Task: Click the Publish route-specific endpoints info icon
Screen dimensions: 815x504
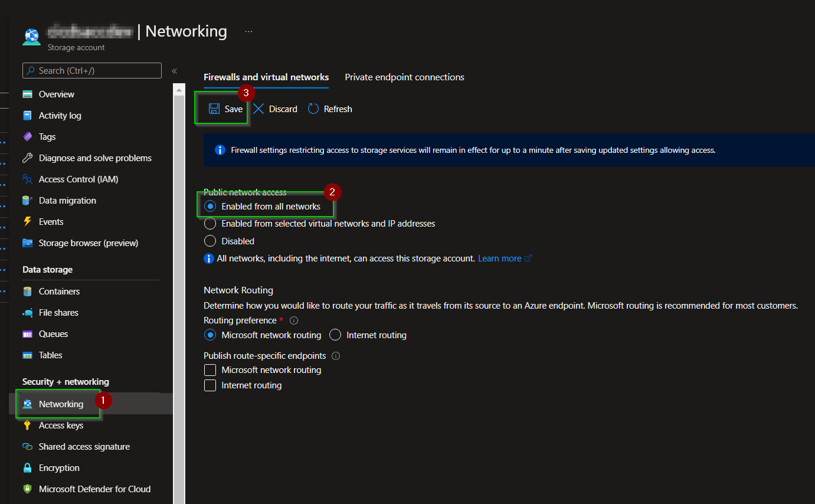Action: coord(336,356)
